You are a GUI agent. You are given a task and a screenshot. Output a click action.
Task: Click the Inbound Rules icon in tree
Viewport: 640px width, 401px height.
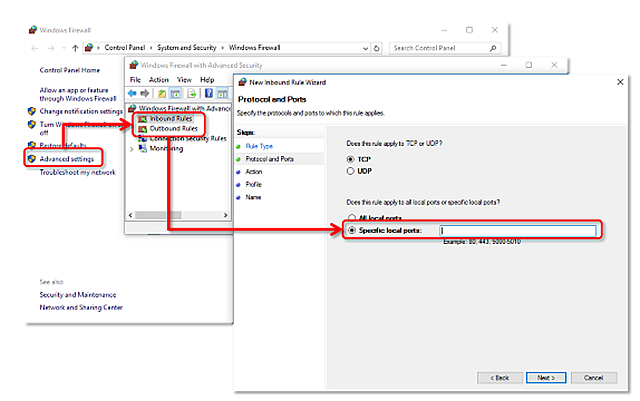pyautogui.click(x=142, y=119)
